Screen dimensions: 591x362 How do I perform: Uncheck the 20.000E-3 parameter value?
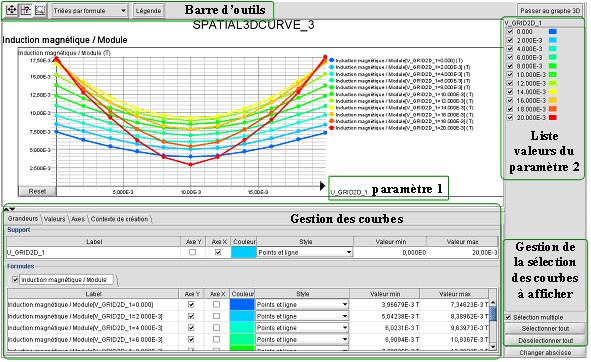pyautogui.click(x=510, y=118)
